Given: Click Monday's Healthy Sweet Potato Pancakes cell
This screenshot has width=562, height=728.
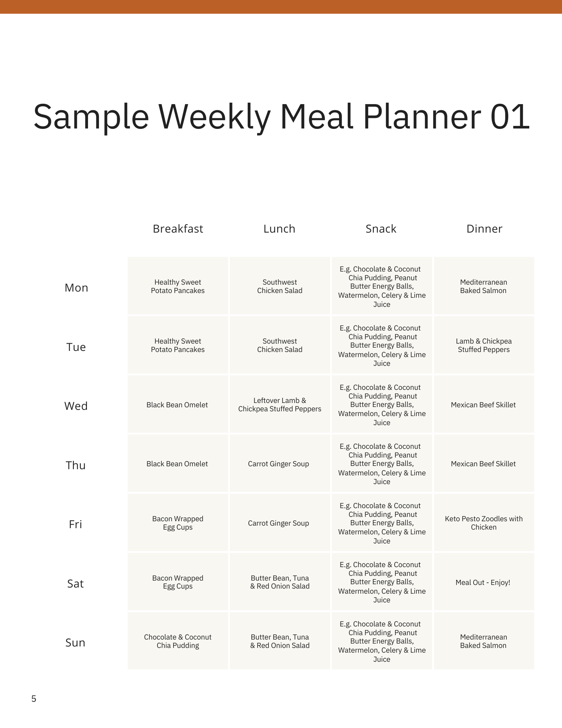Looking at the screenshot, I should coord(178,286).
